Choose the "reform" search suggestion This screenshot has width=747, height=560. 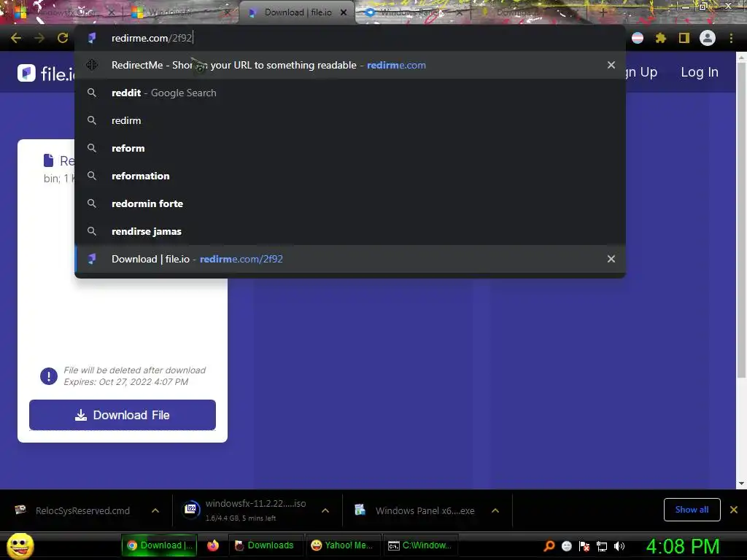[x=349, y=148]
